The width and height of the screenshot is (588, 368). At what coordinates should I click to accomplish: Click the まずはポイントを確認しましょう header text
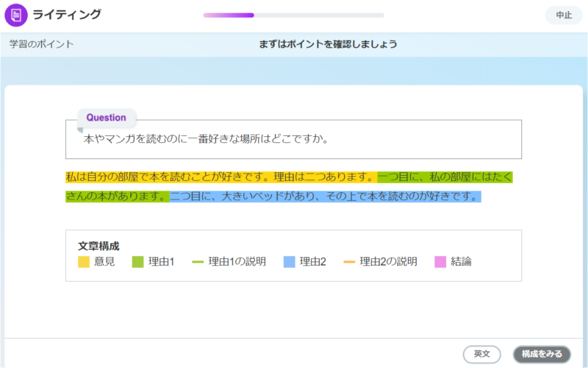[328, 44]
